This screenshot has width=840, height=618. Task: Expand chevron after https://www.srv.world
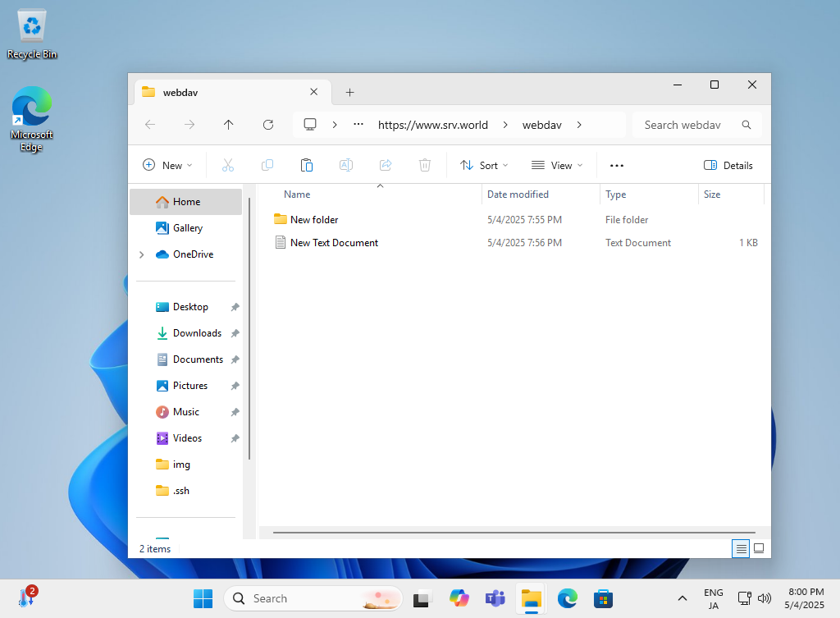pos(505,125)
